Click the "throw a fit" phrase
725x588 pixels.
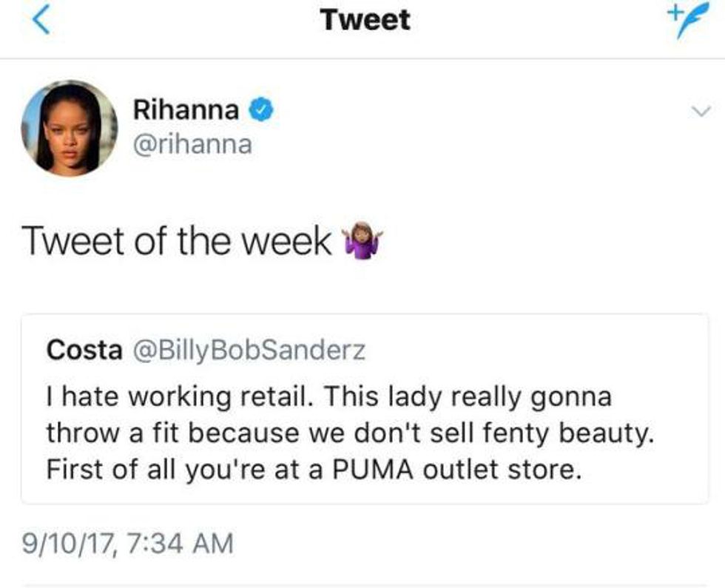click(x=121, y=433)
